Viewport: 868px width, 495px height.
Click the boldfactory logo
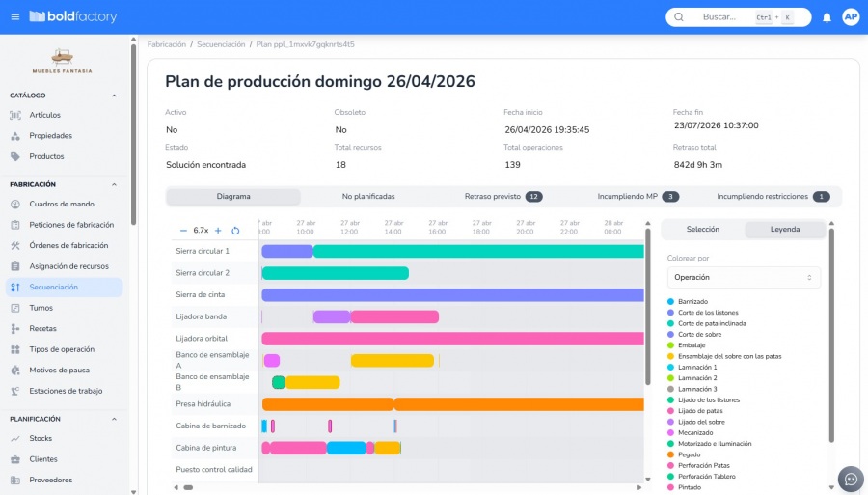click(x=73, y=16)
